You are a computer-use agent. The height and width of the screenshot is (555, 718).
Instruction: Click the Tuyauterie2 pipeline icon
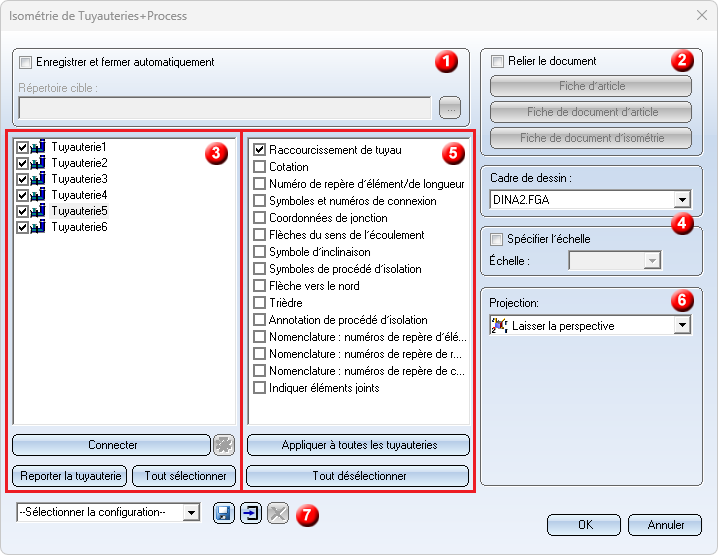(x=38, y=163)
